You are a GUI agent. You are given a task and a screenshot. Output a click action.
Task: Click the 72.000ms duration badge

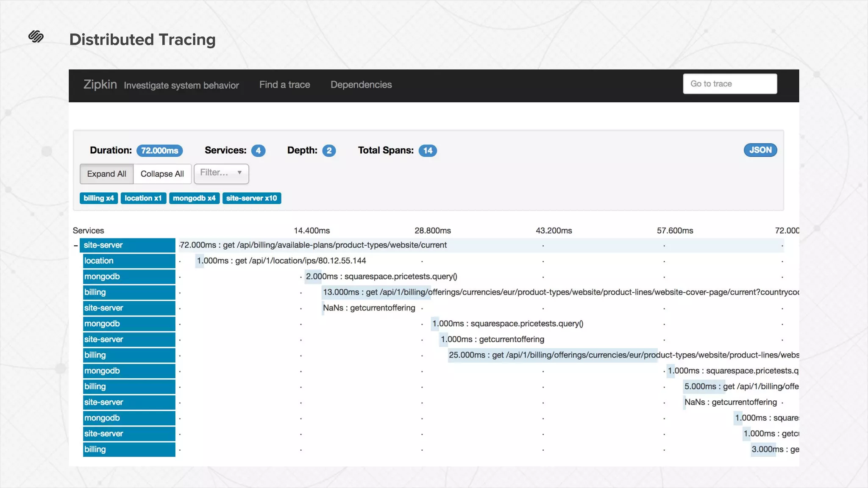pos(159,151)
